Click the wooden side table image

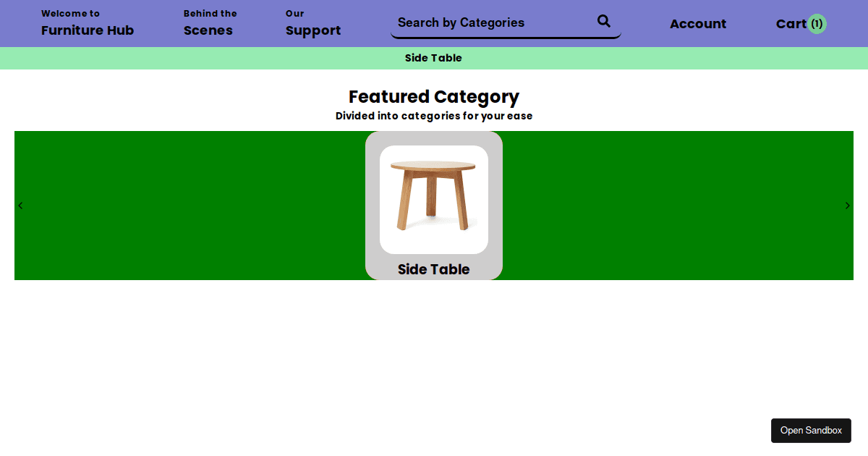(x=434, y=200)
